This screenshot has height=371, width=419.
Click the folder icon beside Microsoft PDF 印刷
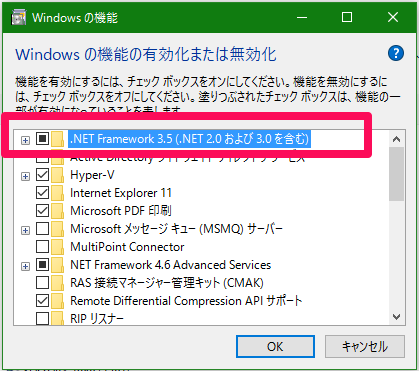coord(57,211)
